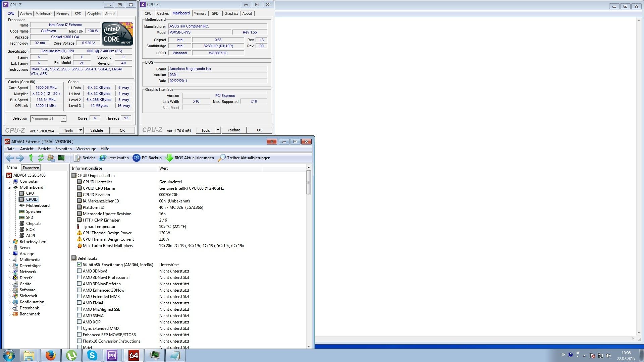Launch Firefox from taskbar
This screenshot has width=644, height=362.
50,355
